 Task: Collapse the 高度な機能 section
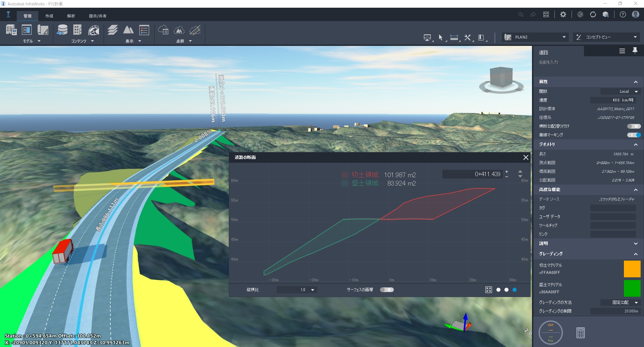(636, 190)
